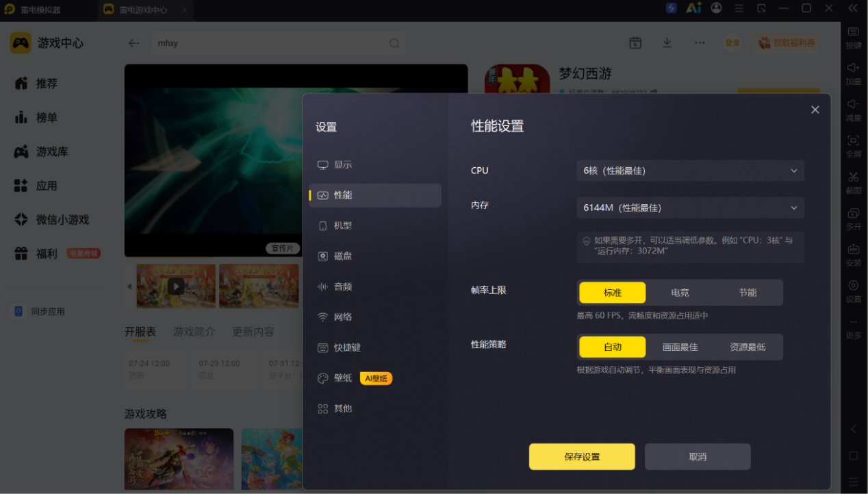Open the calendar check-in icon
868x494 pixels.
(x=635, y=42)
